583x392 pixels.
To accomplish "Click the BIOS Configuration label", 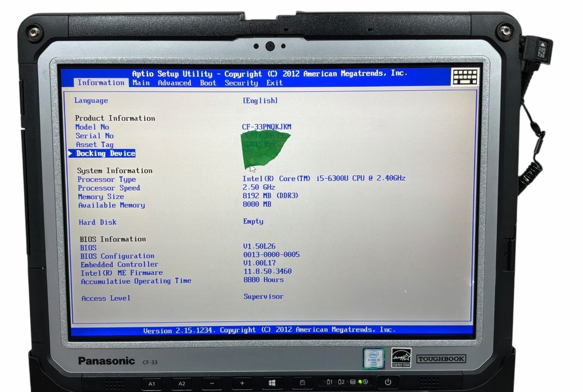I will click(117, 256).
